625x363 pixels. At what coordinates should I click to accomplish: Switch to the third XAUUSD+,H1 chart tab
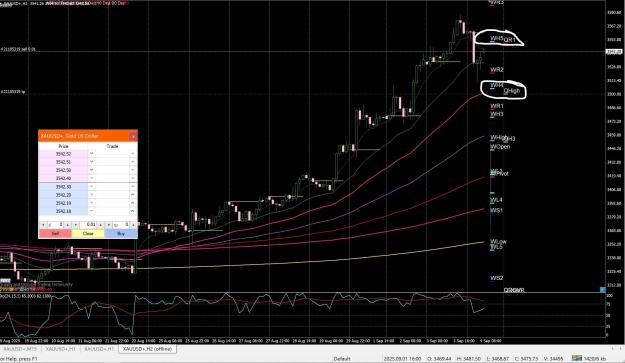(x=99, y=349)
